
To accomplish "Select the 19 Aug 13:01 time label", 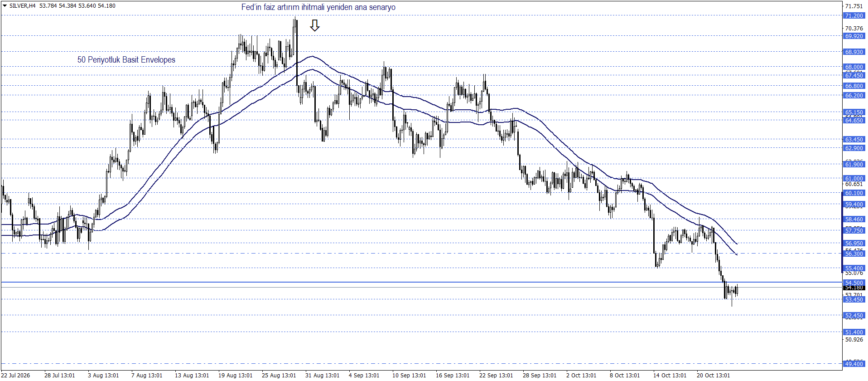I will pos(236,375).
